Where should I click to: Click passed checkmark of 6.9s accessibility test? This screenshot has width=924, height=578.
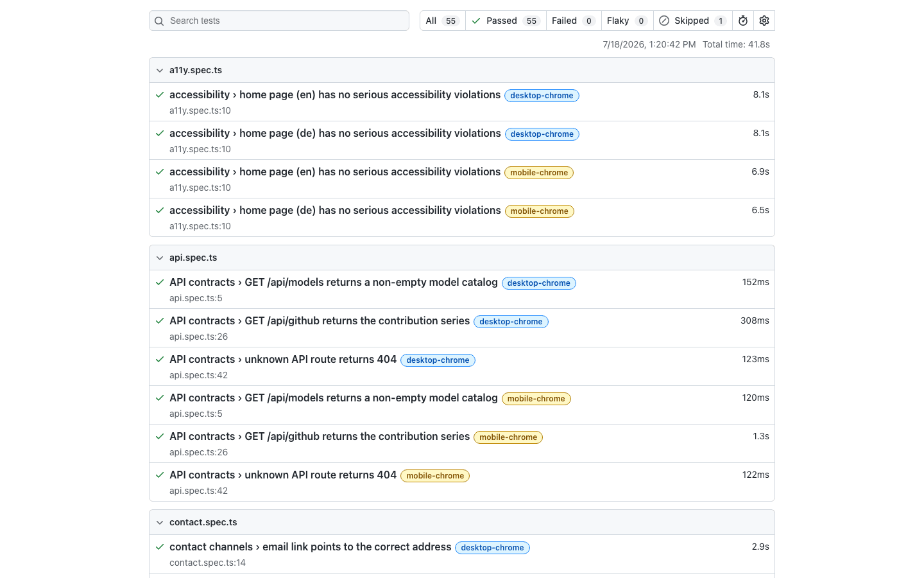[x=160, y=172]
